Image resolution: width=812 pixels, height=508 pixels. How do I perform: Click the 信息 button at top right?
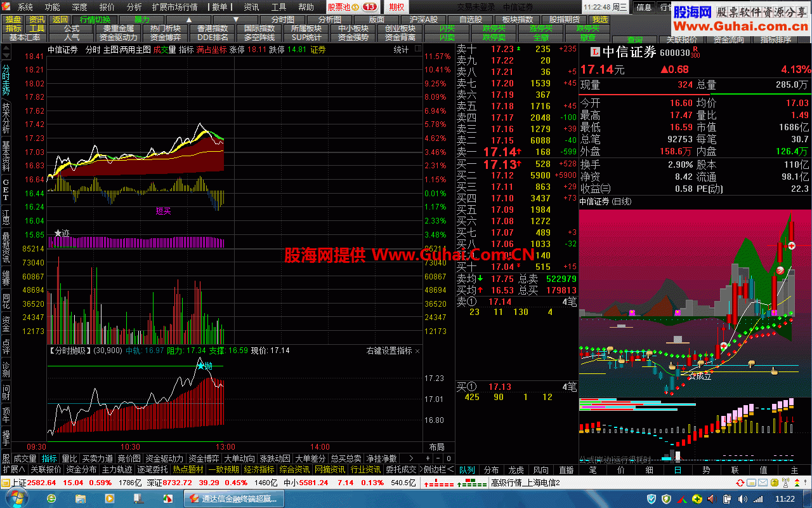pos(644,8)
